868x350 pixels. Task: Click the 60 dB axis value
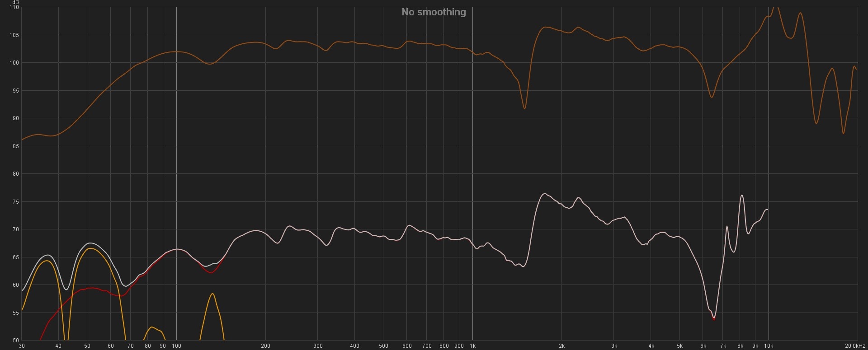[x=16, y=285]
